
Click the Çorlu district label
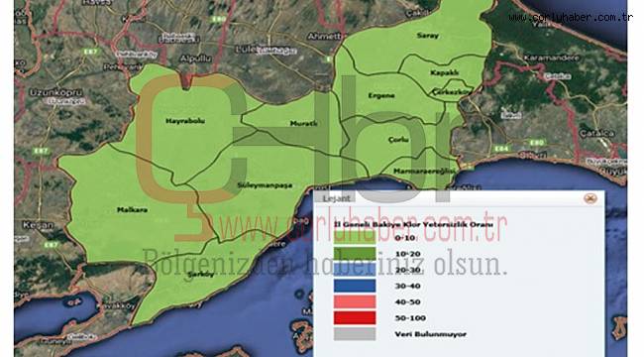(x=398, y=140)
